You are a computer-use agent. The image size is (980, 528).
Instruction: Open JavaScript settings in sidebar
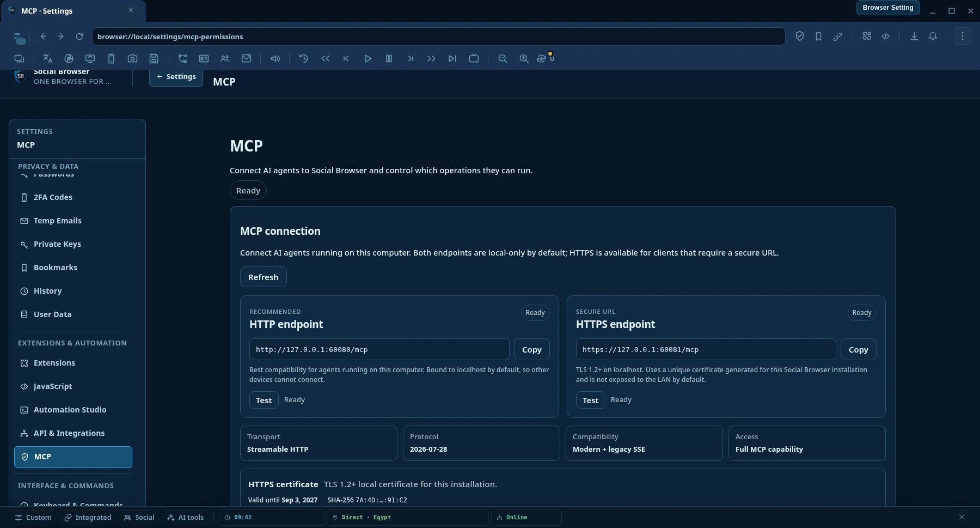pyautogui.click(x=73, y=386)
